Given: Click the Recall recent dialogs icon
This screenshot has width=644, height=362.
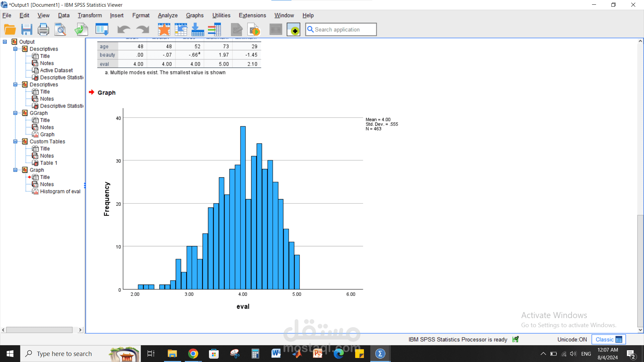Looking at the screenshot, I should tap(102, 29).
